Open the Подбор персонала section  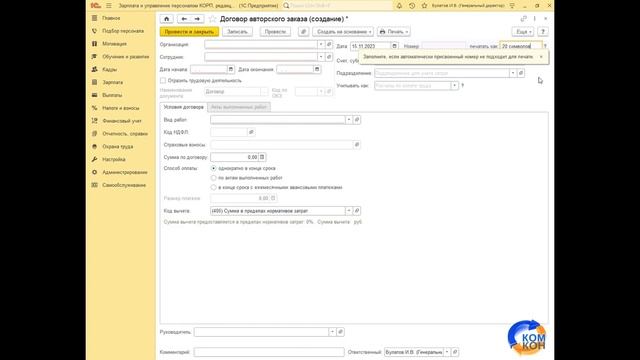pos(122,31)
